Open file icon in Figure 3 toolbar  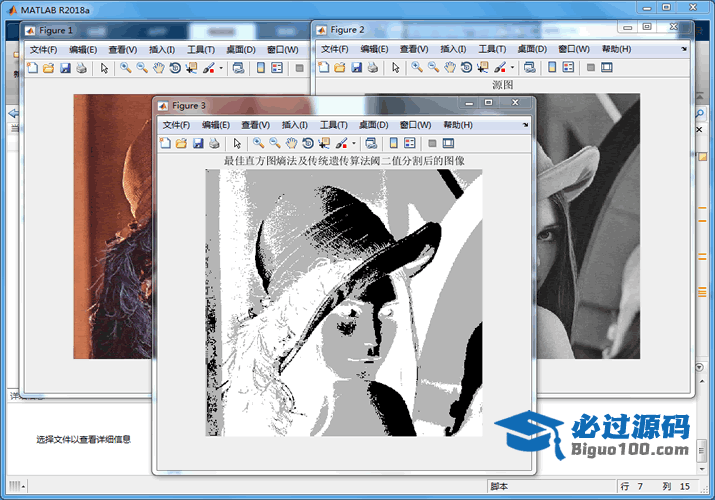point(181,143)
